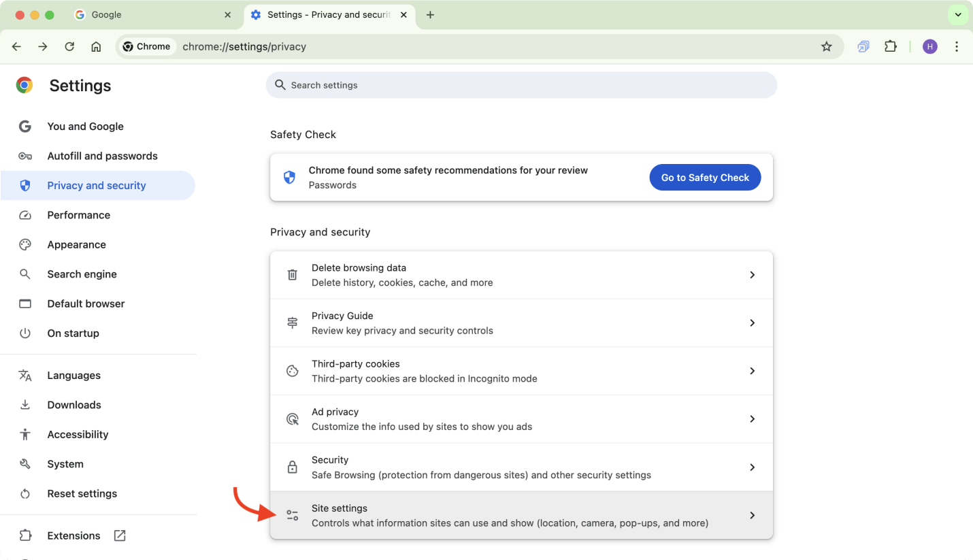Go to the home page icon
The width and height of the screenshot is (973, 560).
96,47
